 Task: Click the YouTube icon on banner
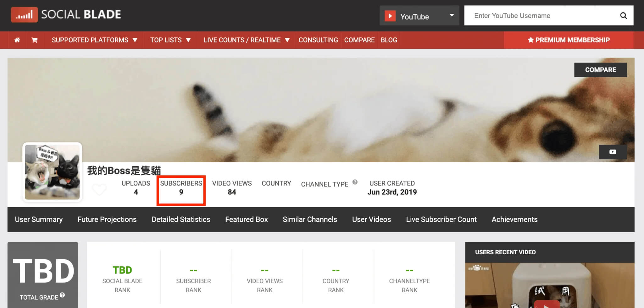coord(612,152)
